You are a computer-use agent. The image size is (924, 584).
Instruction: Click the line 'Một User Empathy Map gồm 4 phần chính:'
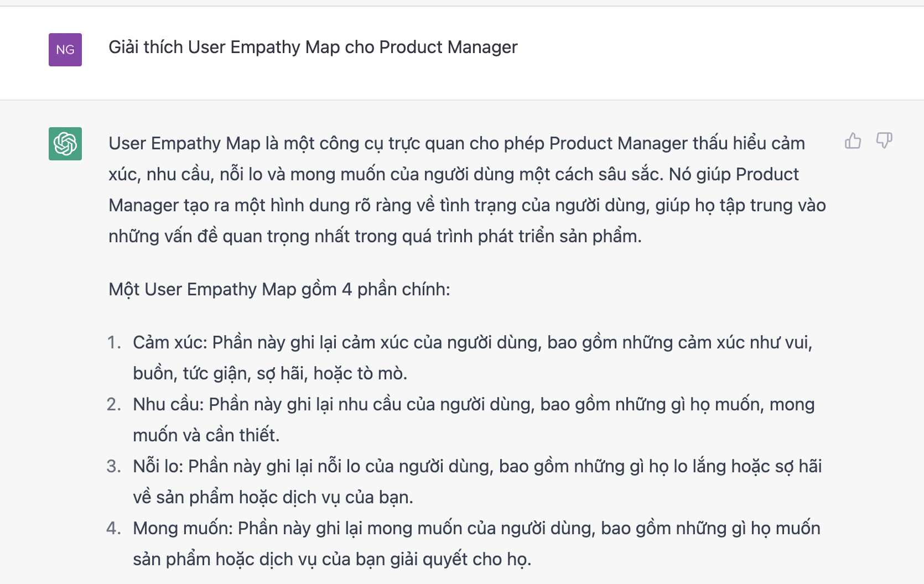(x=279, y=289)
